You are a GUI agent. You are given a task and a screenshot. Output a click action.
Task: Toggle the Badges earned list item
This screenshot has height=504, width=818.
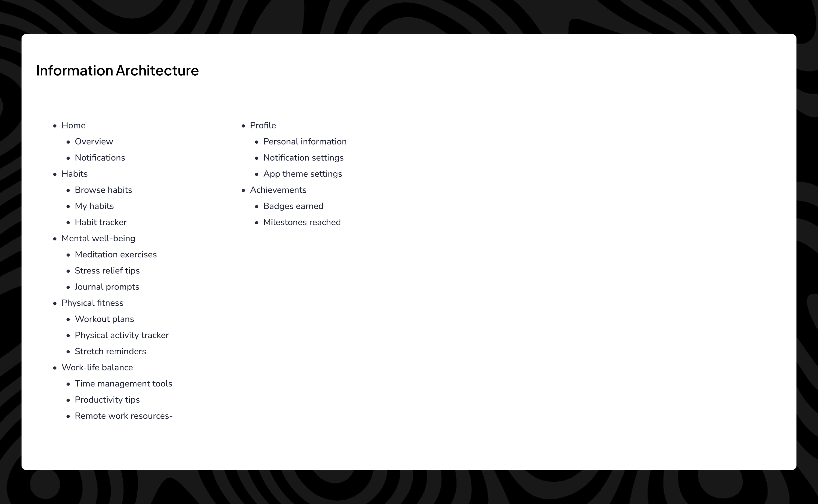click(x=293, y=205)
